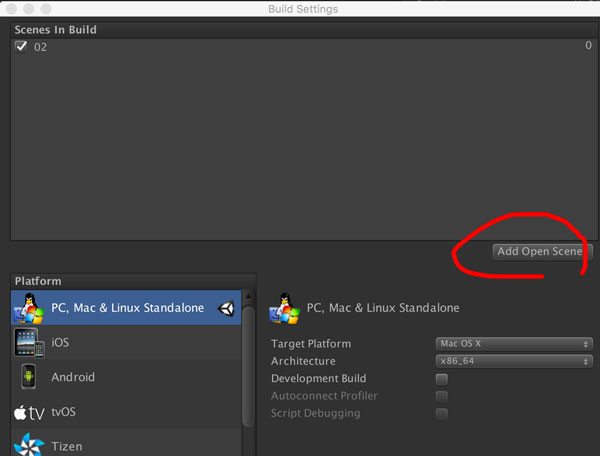Select the iOS platform row
Viewport: 600px width, 456px height.
coord(126,342)
